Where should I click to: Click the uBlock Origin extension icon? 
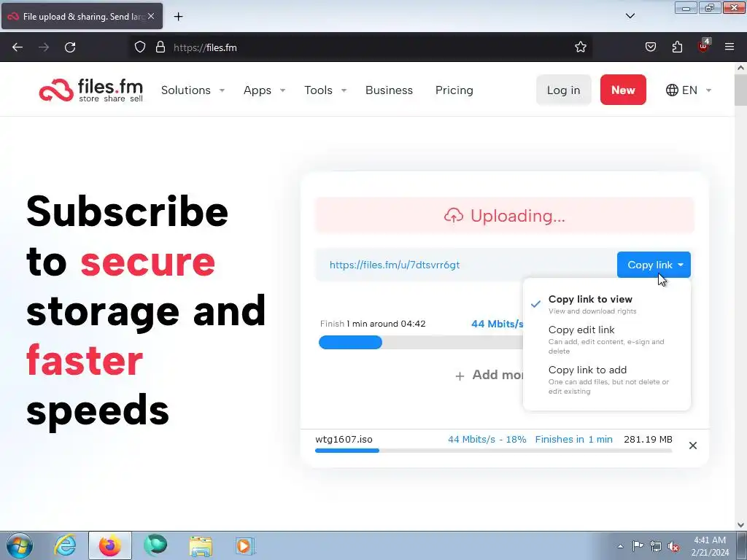point(704,46)
